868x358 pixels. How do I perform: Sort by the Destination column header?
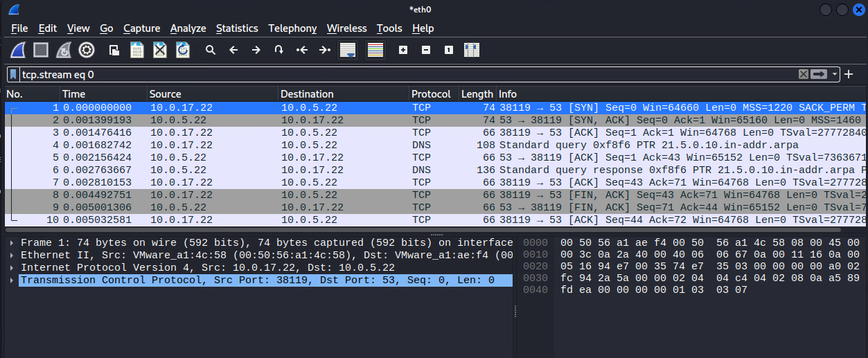(x=343, y=94)
